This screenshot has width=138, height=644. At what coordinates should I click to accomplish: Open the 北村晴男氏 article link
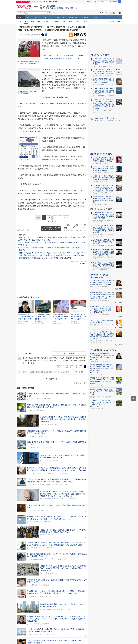[x=57, y=581]
